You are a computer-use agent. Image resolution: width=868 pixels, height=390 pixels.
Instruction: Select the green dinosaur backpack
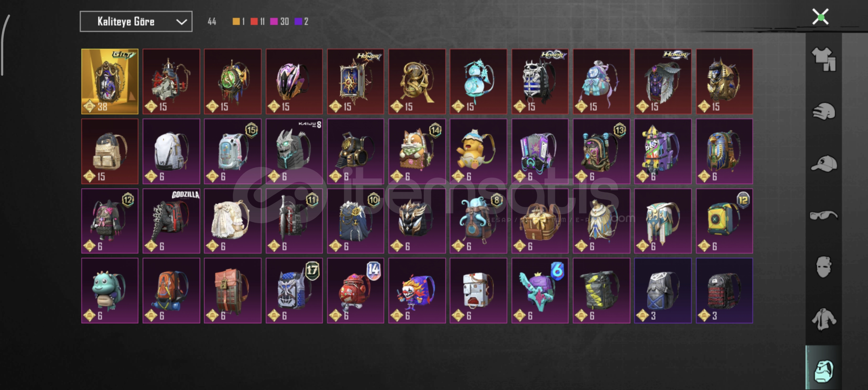coord(110,291)
